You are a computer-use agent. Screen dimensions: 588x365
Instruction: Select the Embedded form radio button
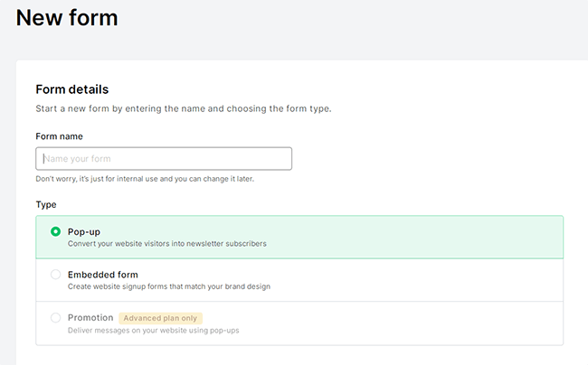(x=55, y=275)
